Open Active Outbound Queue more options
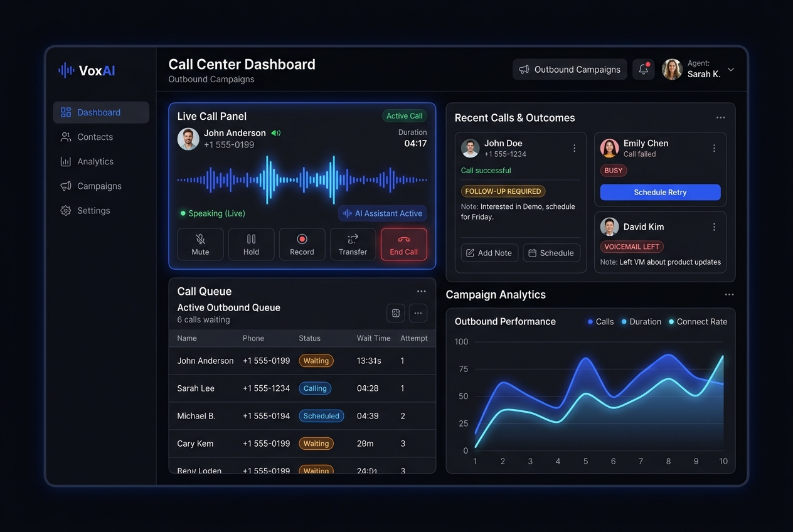The width and height of the screenshot is (793, 532). coord(418,313)
